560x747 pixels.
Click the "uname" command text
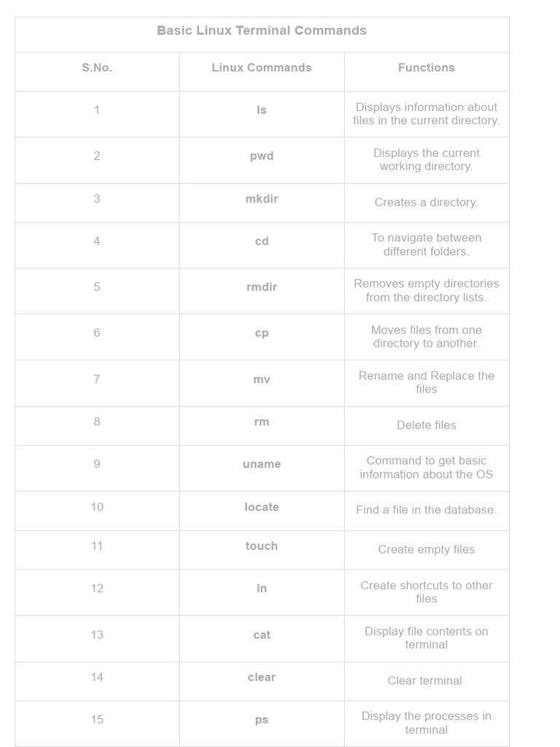(x=262, y=464)
